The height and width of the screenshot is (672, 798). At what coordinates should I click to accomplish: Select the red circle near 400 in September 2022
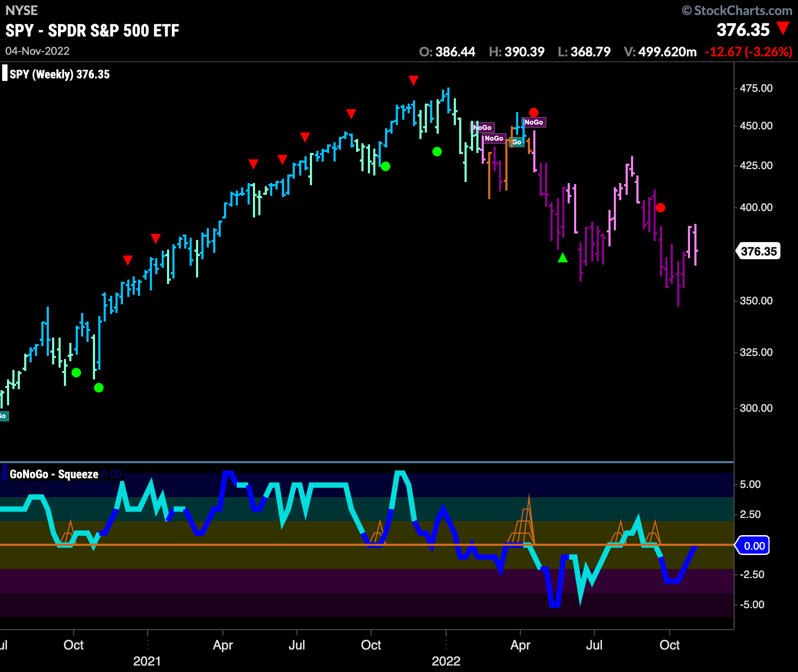pos(661,208)
